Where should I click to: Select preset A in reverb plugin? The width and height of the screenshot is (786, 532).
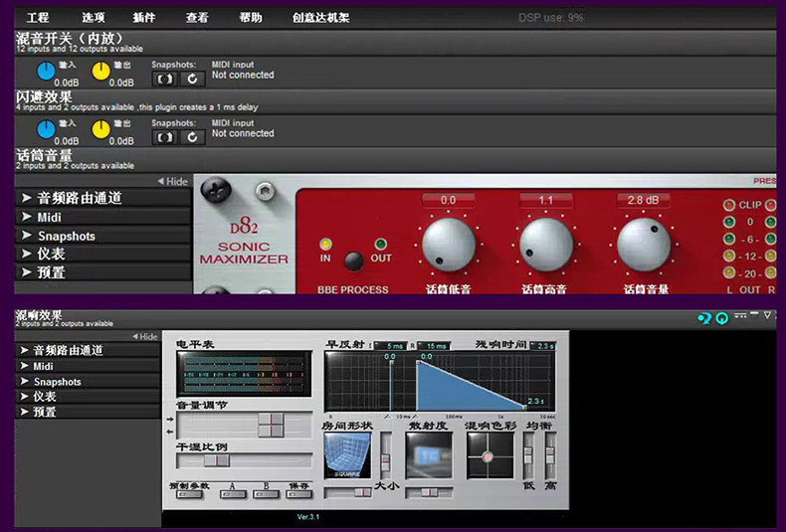click(233, 494)
